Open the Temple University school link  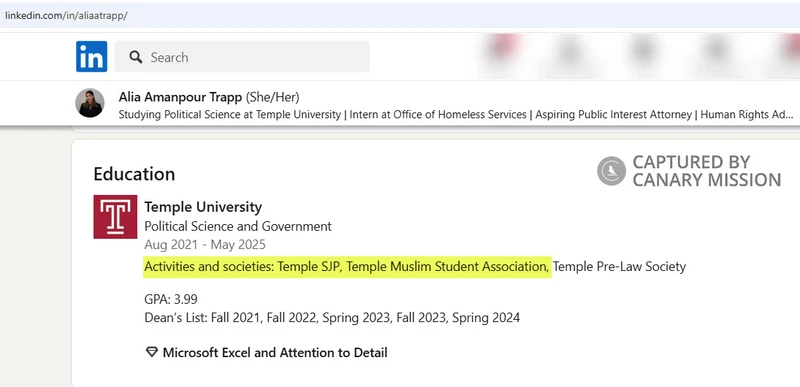pos(203,207)
